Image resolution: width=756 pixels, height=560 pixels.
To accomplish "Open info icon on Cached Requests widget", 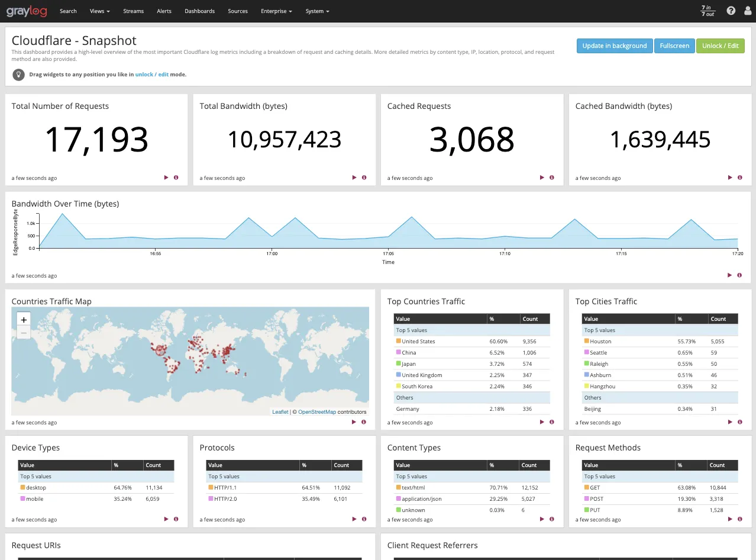I will click(552, 177).
